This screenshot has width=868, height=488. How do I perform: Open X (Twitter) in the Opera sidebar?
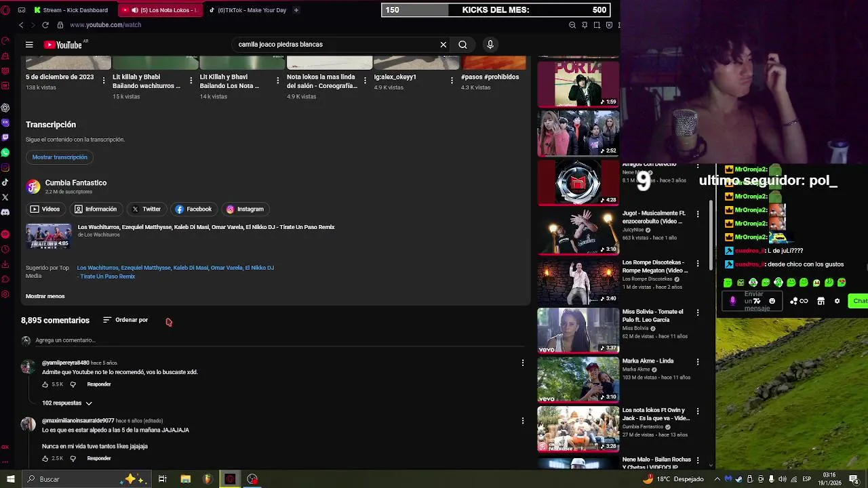[x=5, y=197]
